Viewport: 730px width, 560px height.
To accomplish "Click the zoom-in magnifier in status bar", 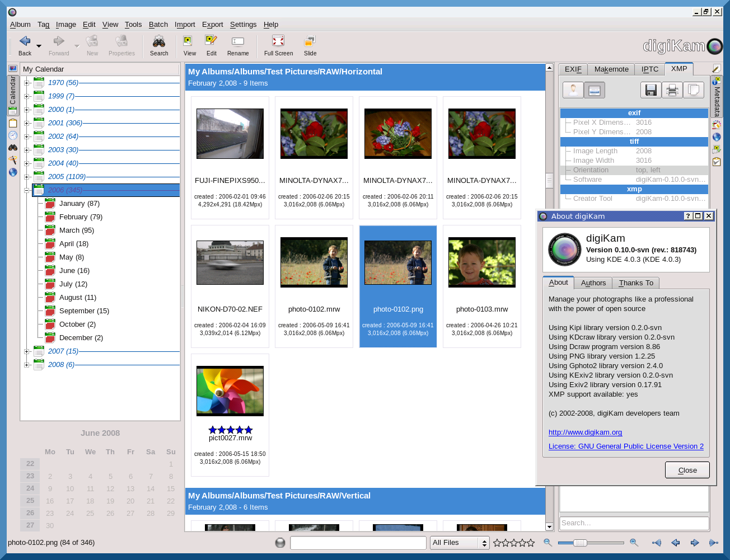I will (634, 543).
